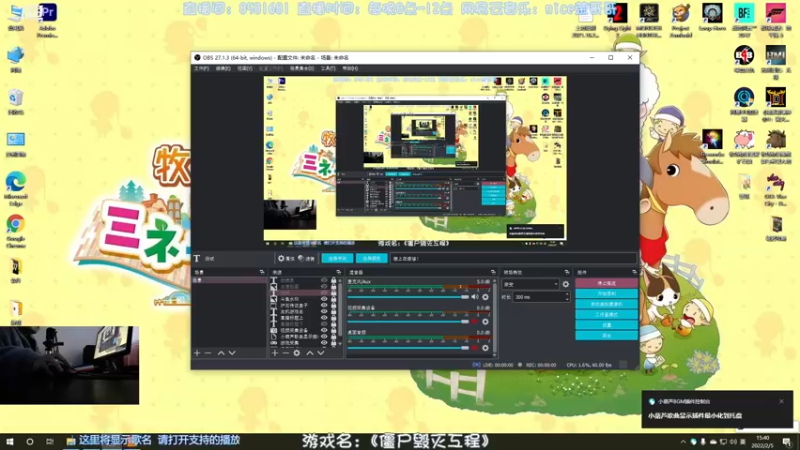Open transition properties gear next to 渐变
Image resolution: width=800 pixels, height=450 pixels.
(x=565, y=284)
